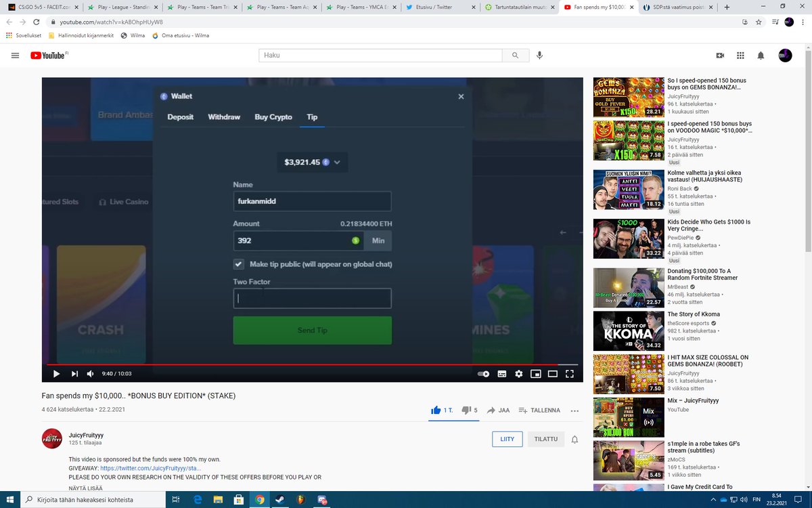Toggle the autoplay switch in the player
Screen dimensions: 812x508
tap(483, 374)
